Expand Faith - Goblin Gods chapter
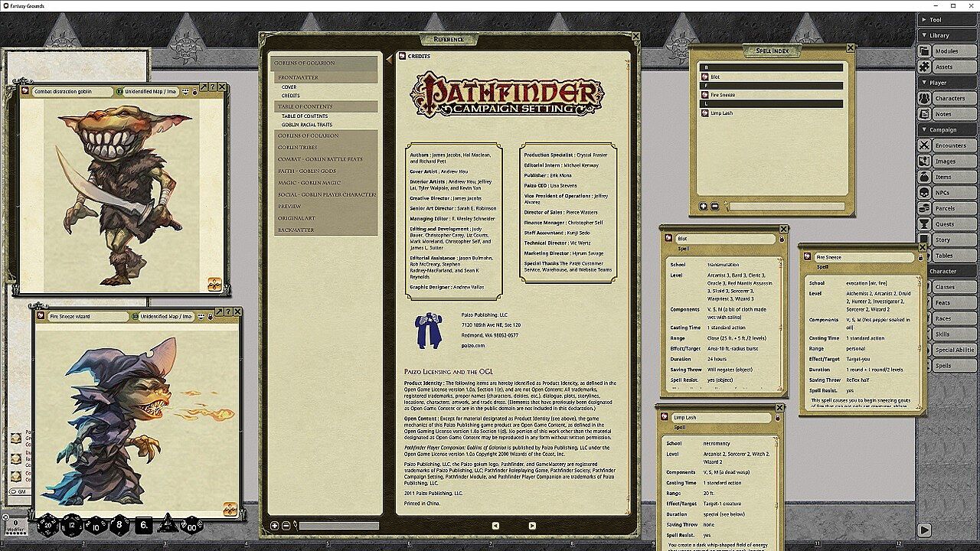Image resolution: width=980 pixels, height=551 pixels. 326,171
